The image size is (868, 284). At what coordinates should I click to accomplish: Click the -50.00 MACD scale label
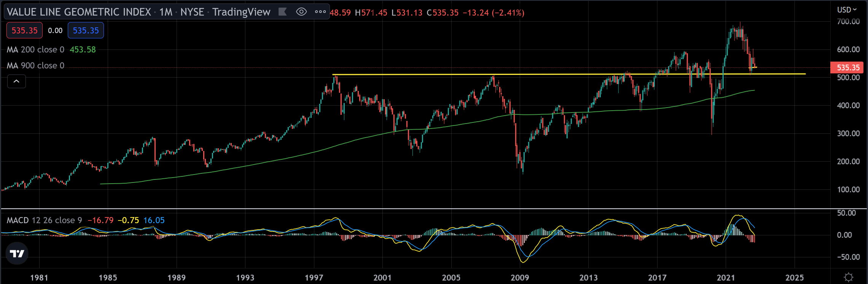pos(848,257)
